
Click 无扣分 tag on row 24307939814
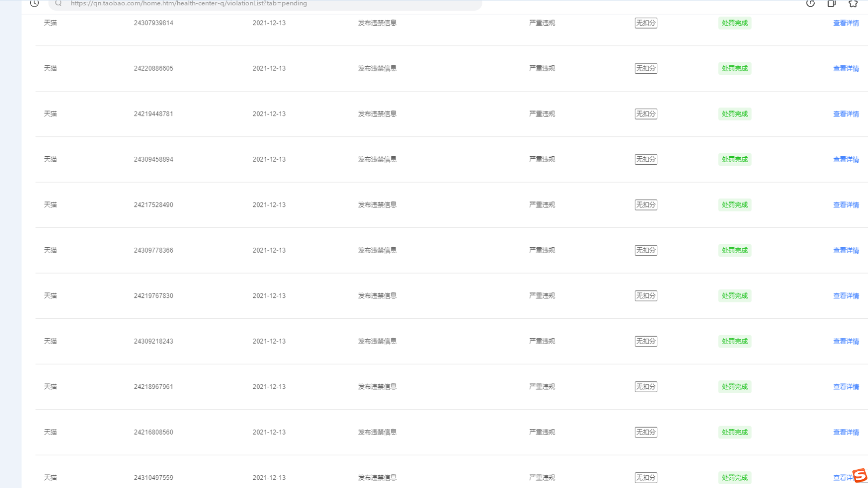pos(645,23)
